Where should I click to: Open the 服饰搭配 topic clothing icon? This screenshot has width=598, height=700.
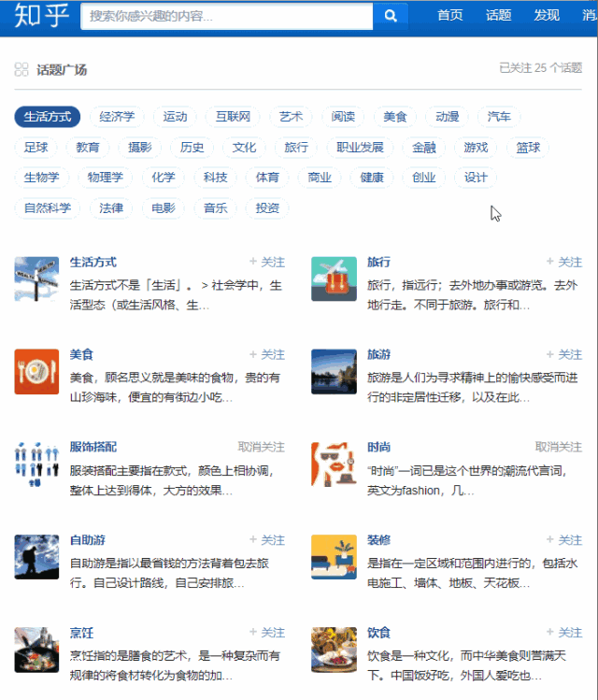click(x=36, y=464)
